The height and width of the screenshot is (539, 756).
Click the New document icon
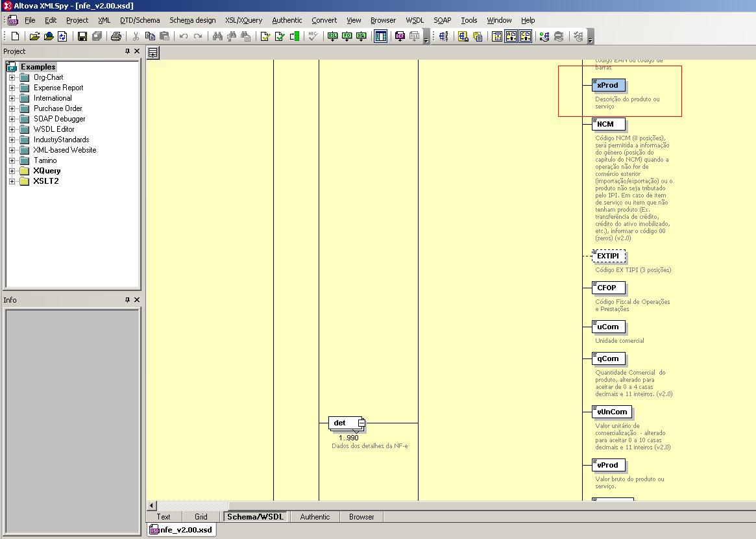(15, 36)
